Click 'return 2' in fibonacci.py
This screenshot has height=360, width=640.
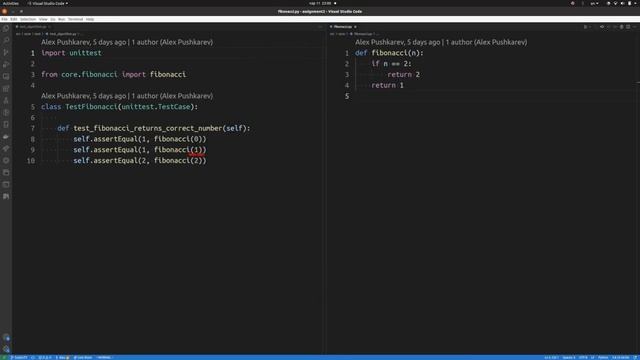pyautogui.click(x=403, y=74)
